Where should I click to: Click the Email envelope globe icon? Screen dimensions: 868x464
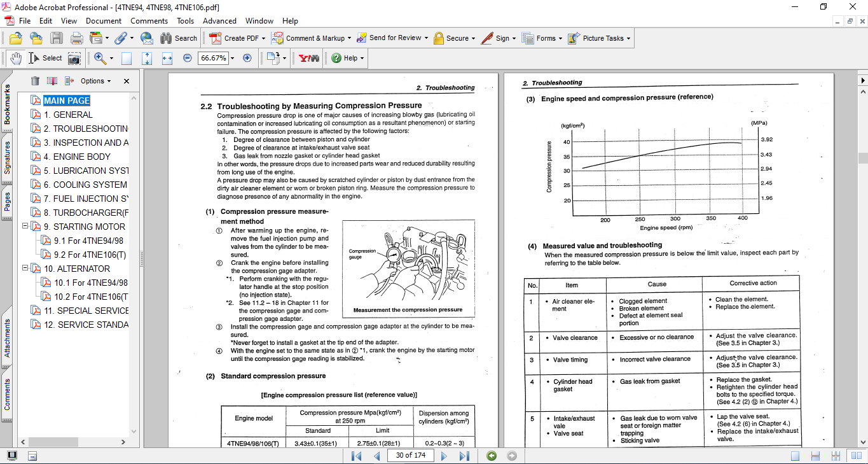[146, 38]
